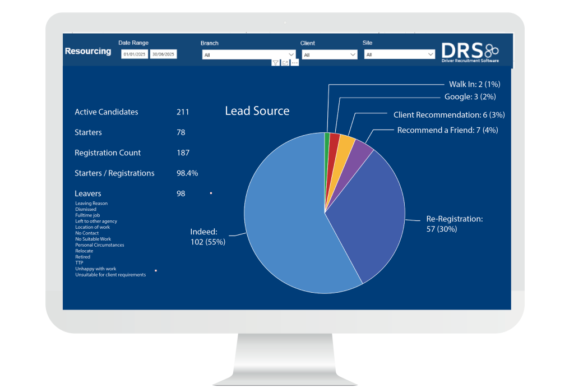Select the Personal Circumstances reason
This screenshot has width=574, height=392.
click(100, 245)
